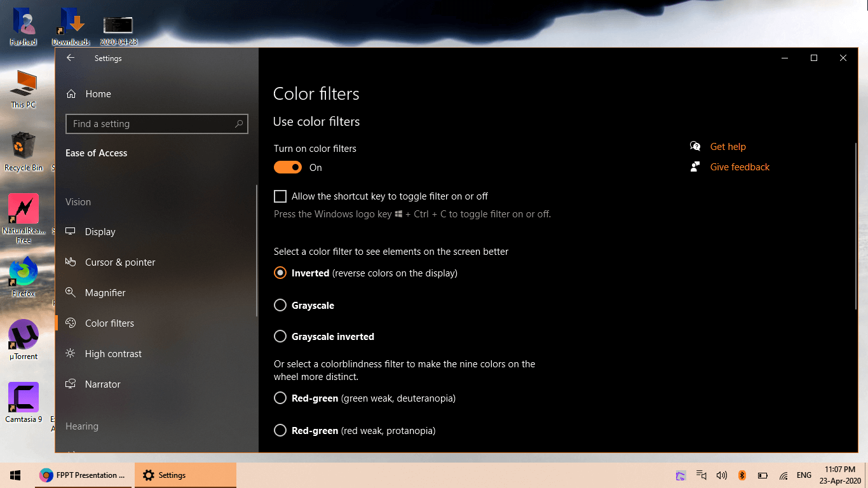Select Red-green deuteranopia filter
868x488 pixels.
(280, 398)
